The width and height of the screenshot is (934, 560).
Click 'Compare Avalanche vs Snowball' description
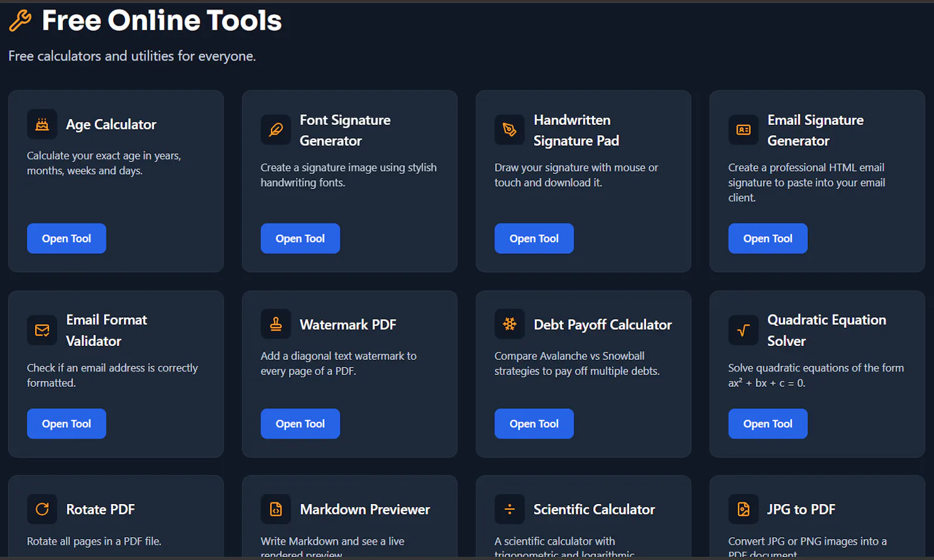(x=577, y=363)
